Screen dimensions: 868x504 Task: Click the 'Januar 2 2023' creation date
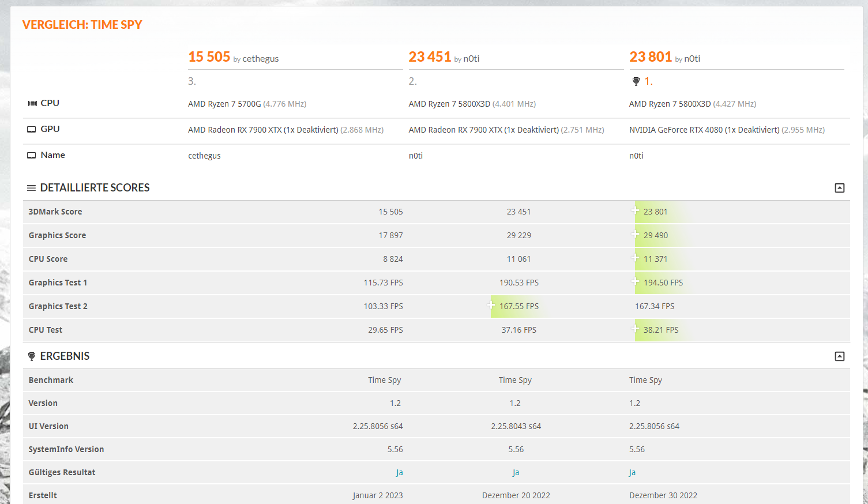tap(378, 495)
